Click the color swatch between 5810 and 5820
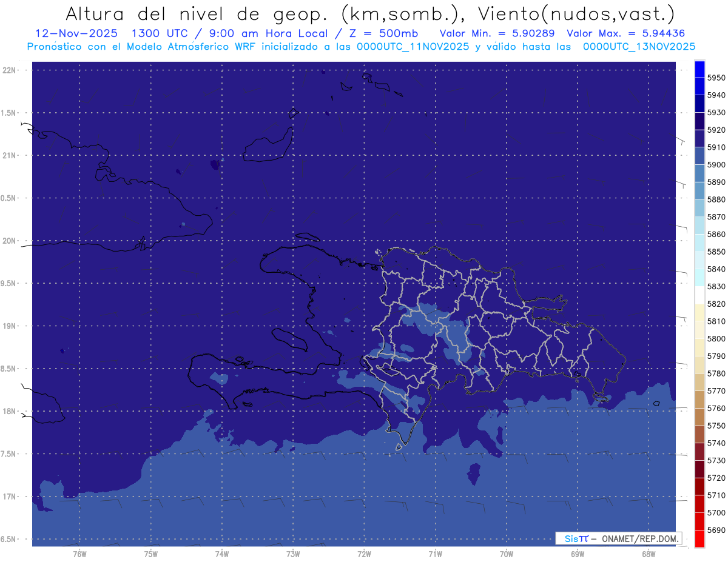 (x=699, y=312)
